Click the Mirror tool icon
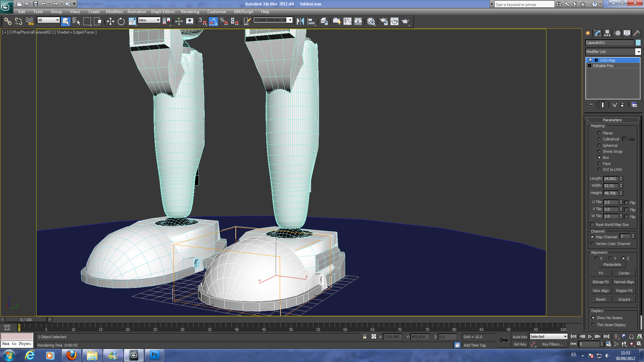This screenshot has height=362, width=644. pyautogui.click(x=300, y=21)
